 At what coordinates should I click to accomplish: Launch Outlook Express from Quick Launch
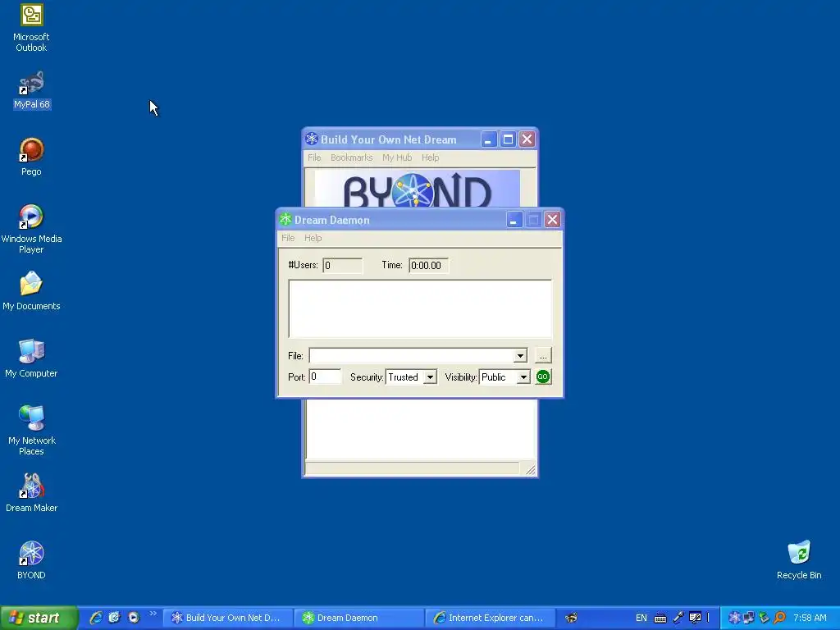[114, 618]
